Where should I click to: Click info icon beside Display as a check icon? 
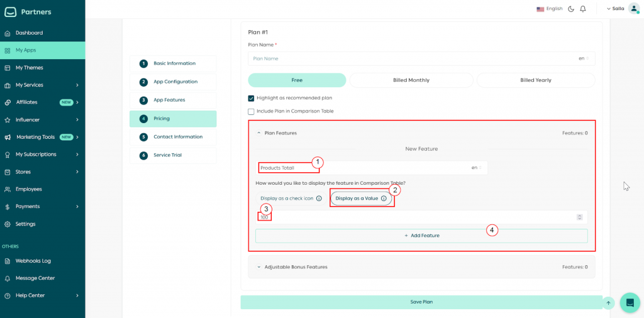pyautogui.click(x=319, y=199)
